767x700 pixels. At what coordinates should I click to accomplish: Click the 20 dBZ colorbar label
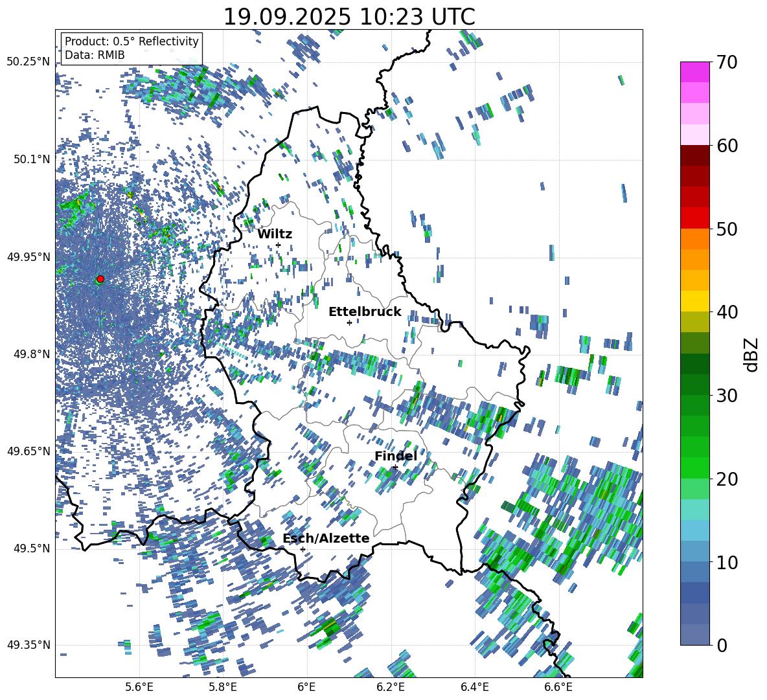[x=727, y=479]
